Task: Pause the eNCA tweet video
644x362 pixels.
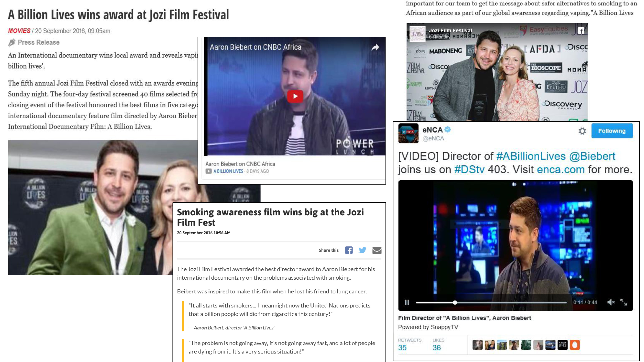Action: point(407,302)
